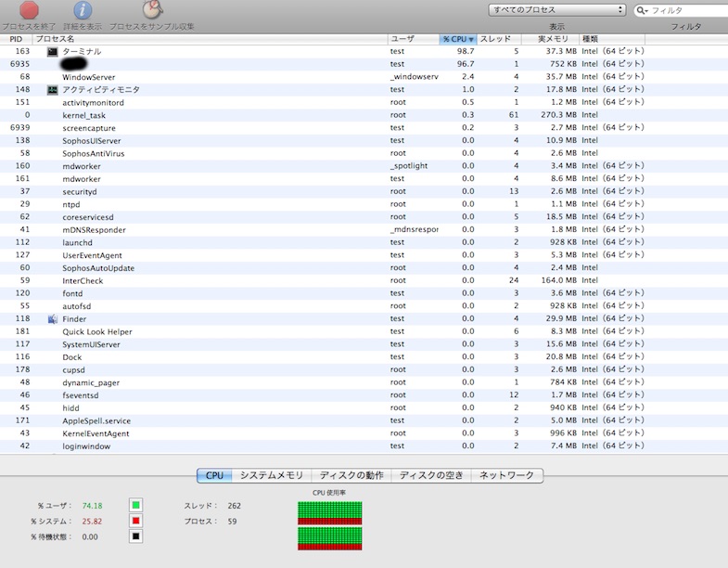Viewport: 728px width, 568px height.
Task: Click the magnifier icon in the filter field
Action: pos(642,10)
